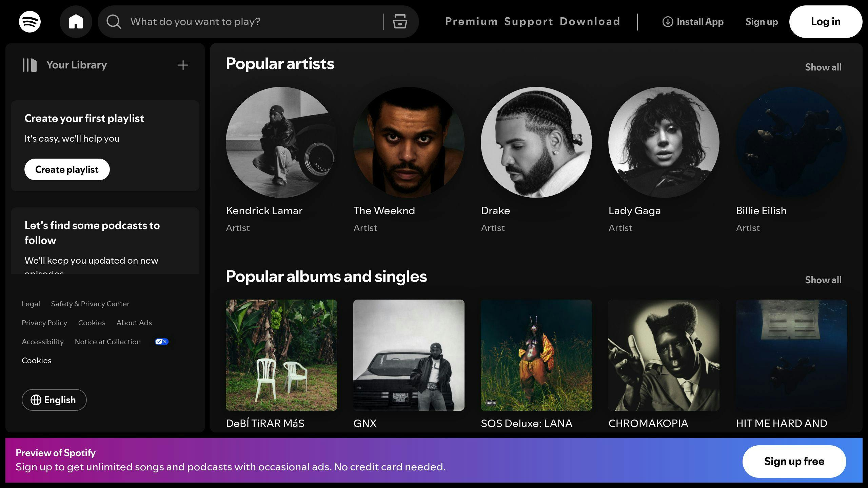
Task: Expand Popular artists with Show all
Action: pyautogui.click(x=823, y=67)
